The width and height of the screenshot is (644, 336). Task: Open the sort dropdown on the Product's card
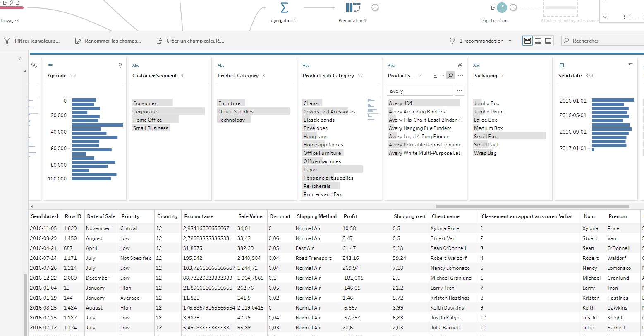(x=439, y=76)
